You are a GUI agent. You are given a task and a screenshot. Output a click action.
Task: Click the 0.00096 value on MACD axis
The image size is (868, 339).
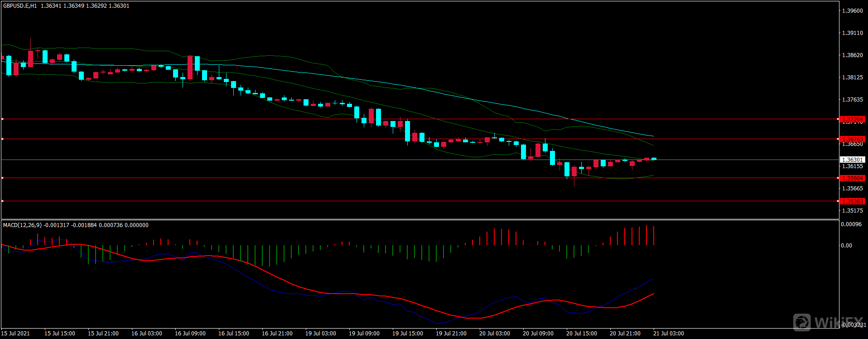click(851, 224)
